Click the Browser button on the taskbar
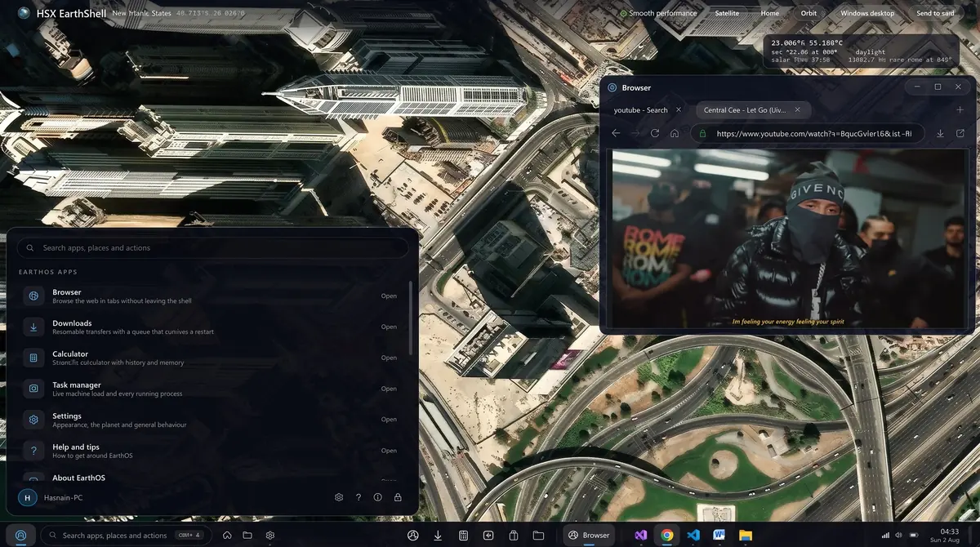980x547 pixels. click(x=590, y=536)
